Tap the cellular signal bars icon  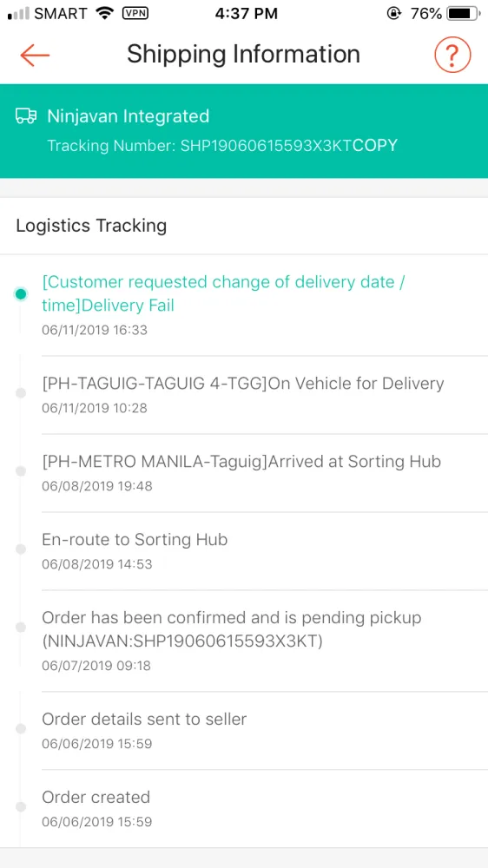point(18,14)
